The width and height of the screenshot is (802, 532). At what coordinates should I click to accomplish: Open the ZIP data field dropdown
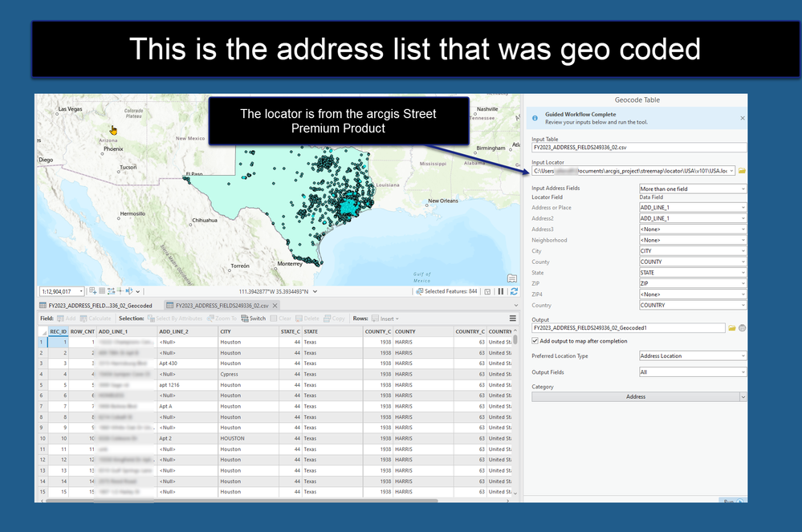click(693, 283)
